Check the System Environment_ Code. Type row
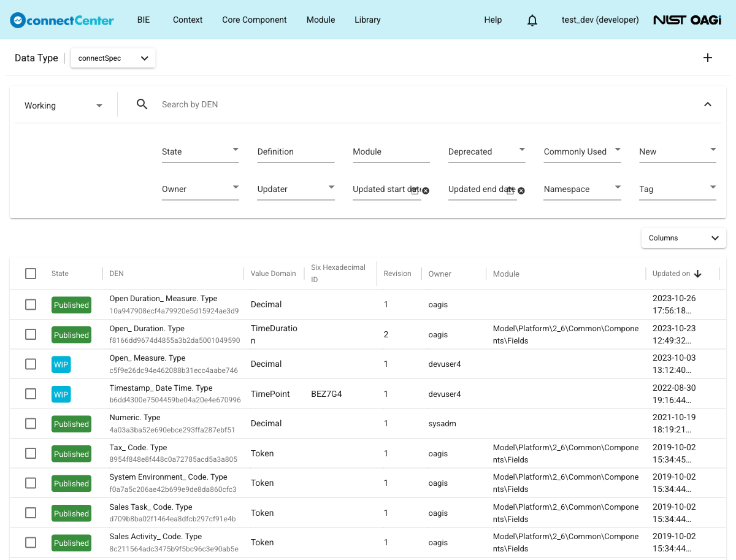 click(x=31, y=483)
